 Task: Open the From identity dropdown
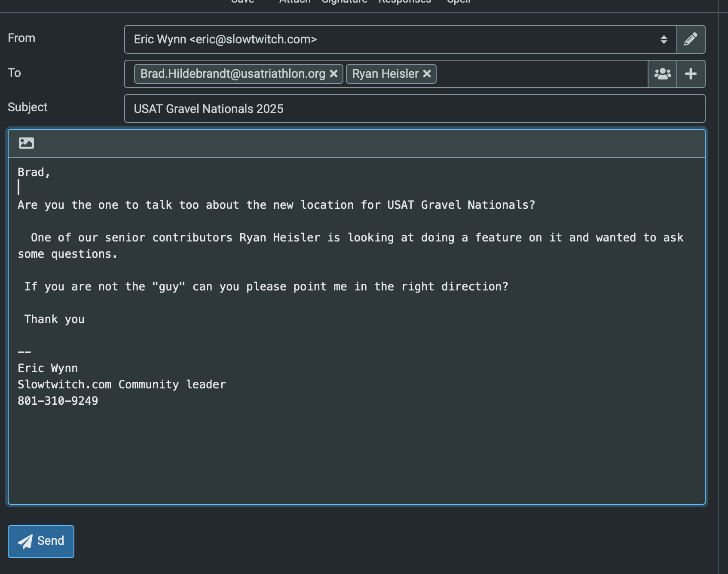click(401, 40)
